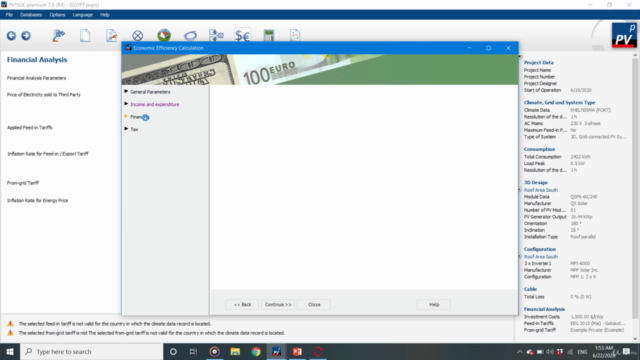This screenshot has width=640, height=360.
Task: Click the Applied Feed-in Tariffs label
Action: coord(29,128)
